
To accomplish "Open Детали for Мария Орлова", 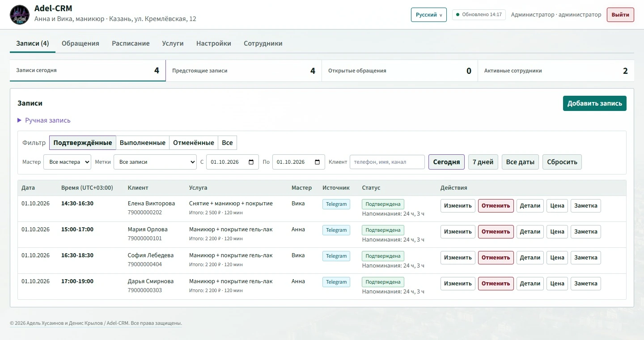I will (x=530, y=232).
